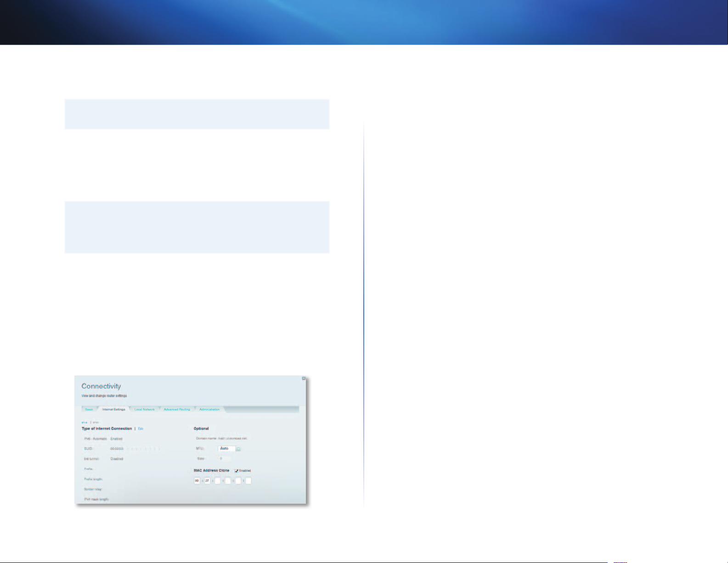The width and height of the screenshot is (728, 563).
Task: Click the fifth MAC address octet field
Action: pos(238,481)
